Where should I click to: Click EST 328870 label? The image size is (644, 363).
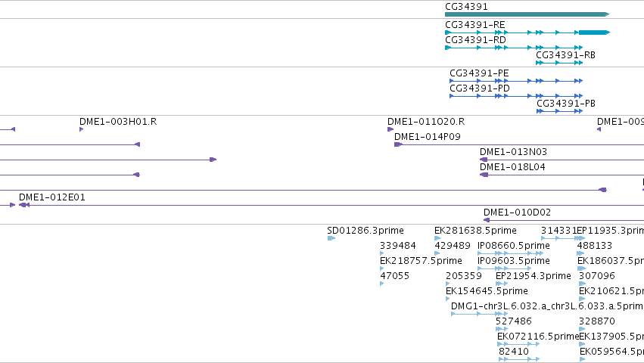[x=597, y=321]
